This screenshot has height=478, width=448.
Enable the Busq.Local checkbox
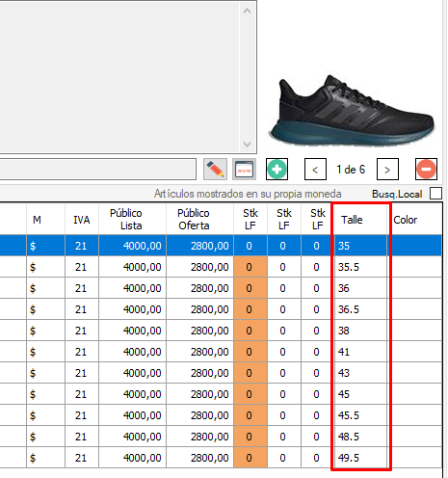pos(435,194)
